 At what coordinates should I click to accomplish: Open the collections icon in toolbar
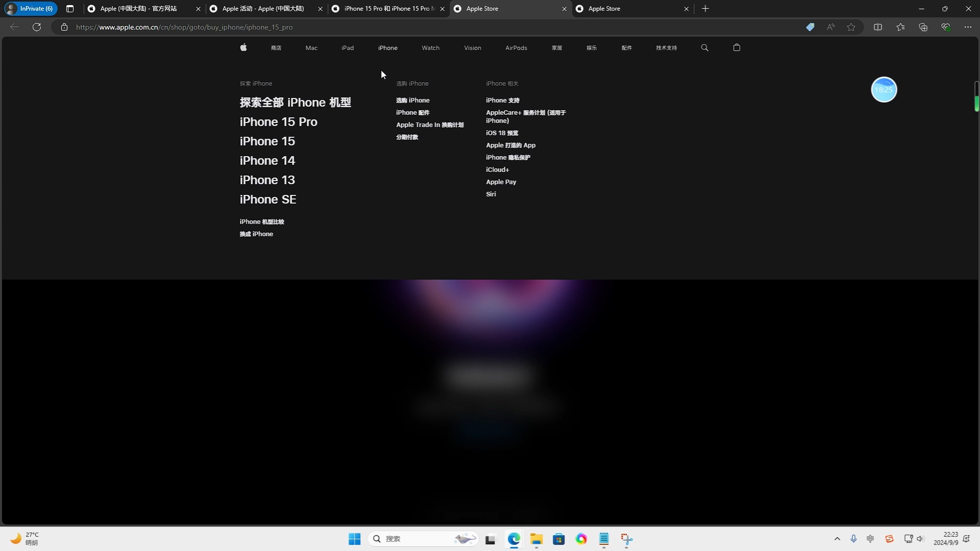(x=923, y=27)
